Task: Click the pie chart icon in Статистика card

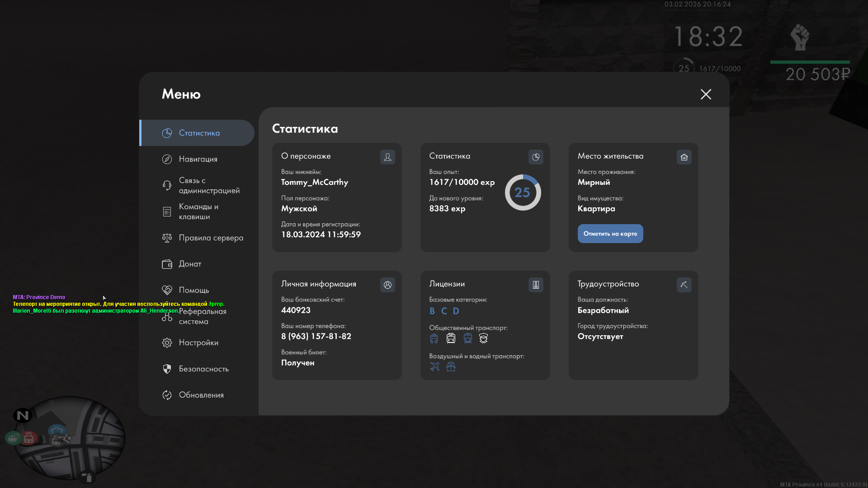Action: [536, 157]
